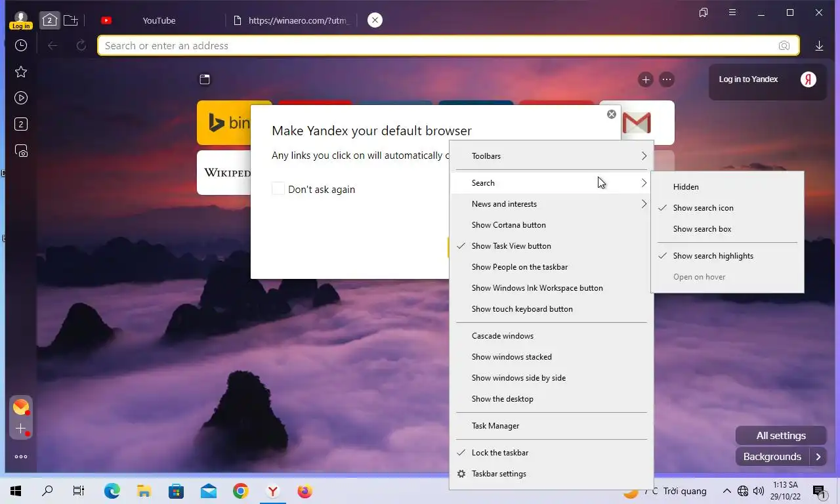840x504 pixels.
Task: Open Yandex Log in profile icon
Action: pos(21,20)
